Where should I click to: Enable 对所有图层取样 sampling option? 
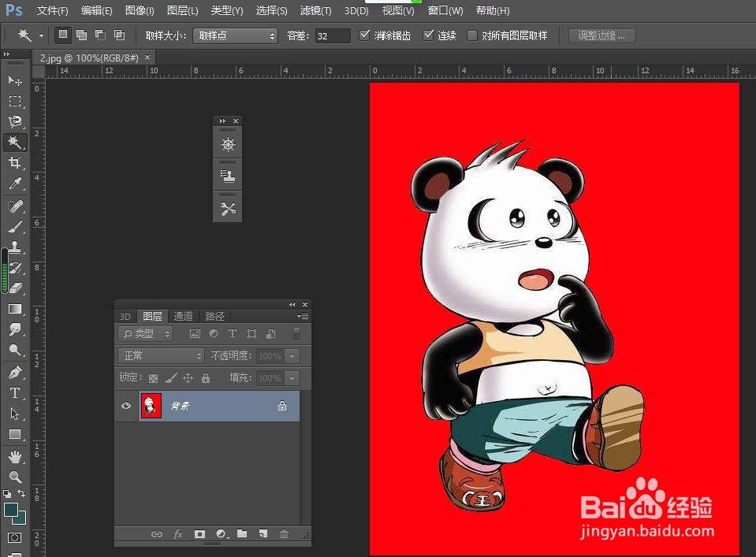pos(471,35)
